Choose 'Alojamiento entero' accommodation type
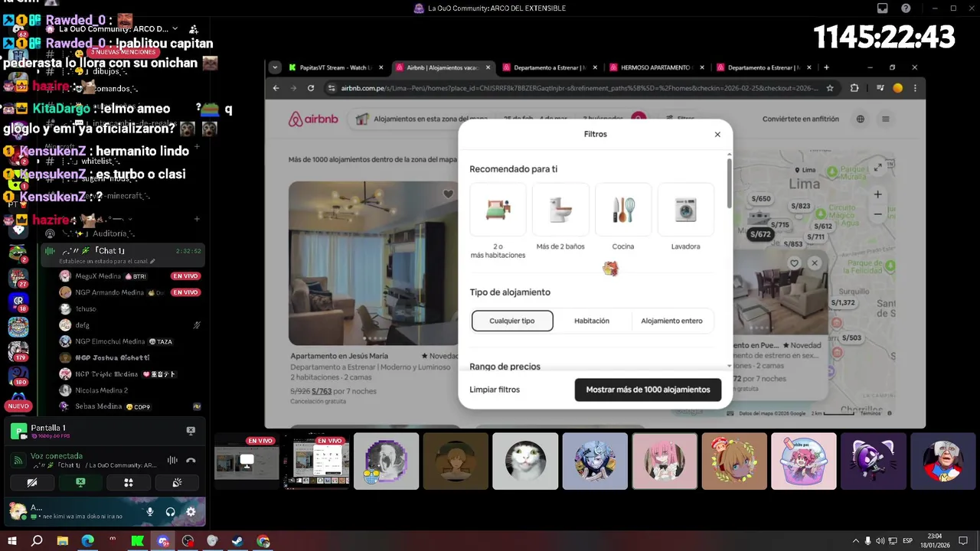980x551 pixels. coord(671,321)
